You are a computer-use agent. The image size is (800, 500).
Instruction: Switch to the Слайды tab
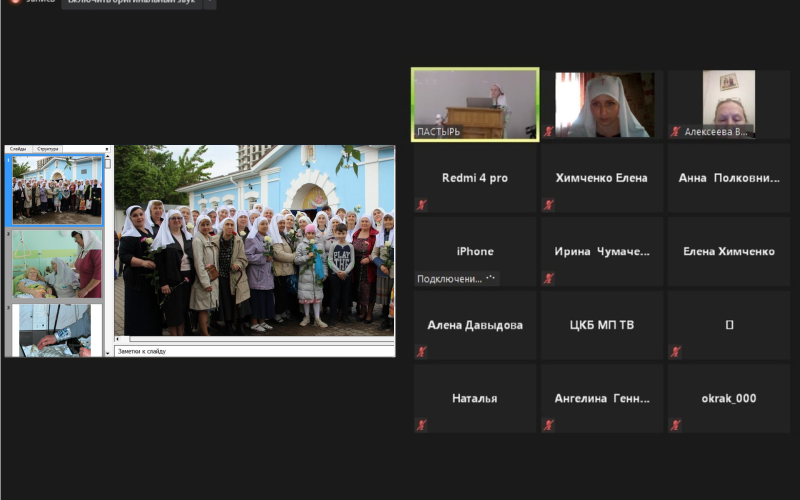pyautogui.click(x=18, y=149)
